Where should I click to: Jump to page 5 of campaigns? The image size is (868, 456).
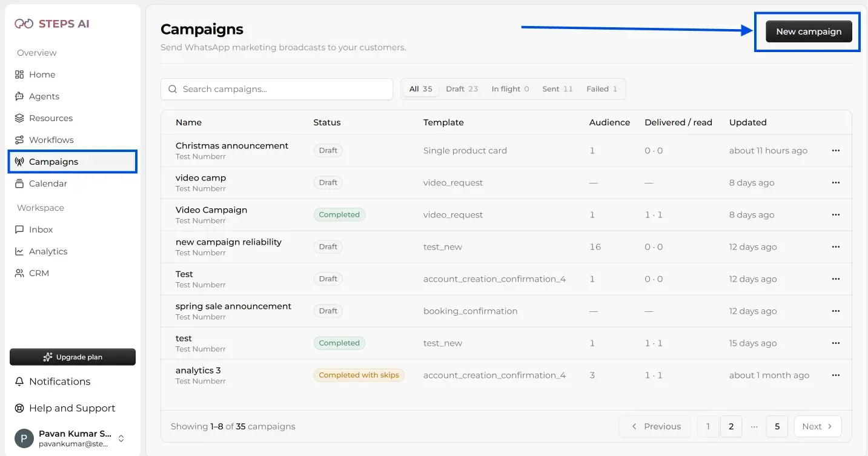click(x=777, y=426)
